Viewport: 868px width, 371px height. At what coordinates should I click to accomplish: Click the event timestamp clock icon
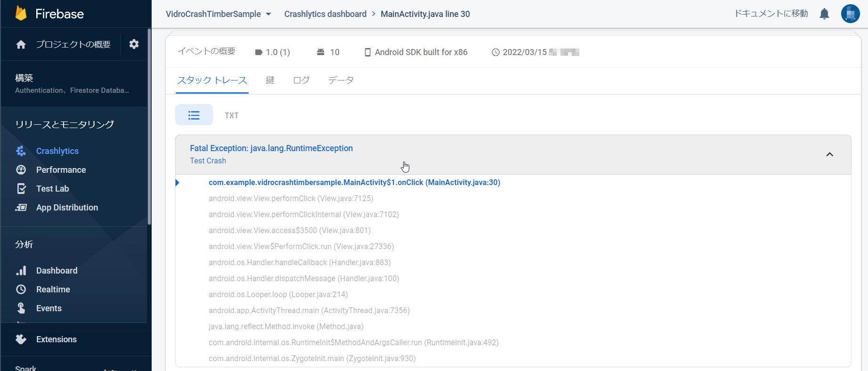click(495, 52)
